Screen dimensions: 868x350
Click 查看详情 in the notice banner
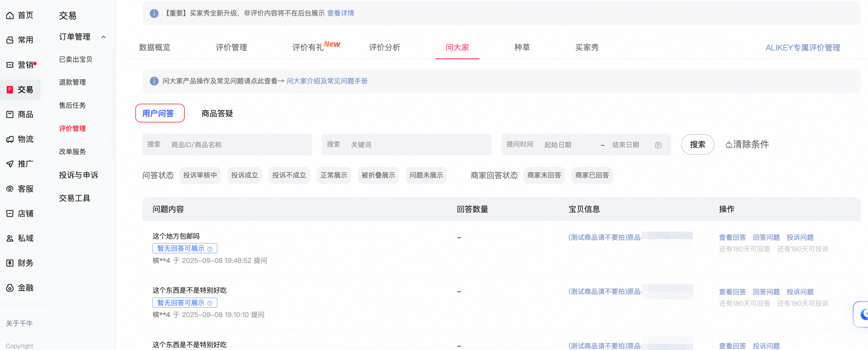pos(341,13)
